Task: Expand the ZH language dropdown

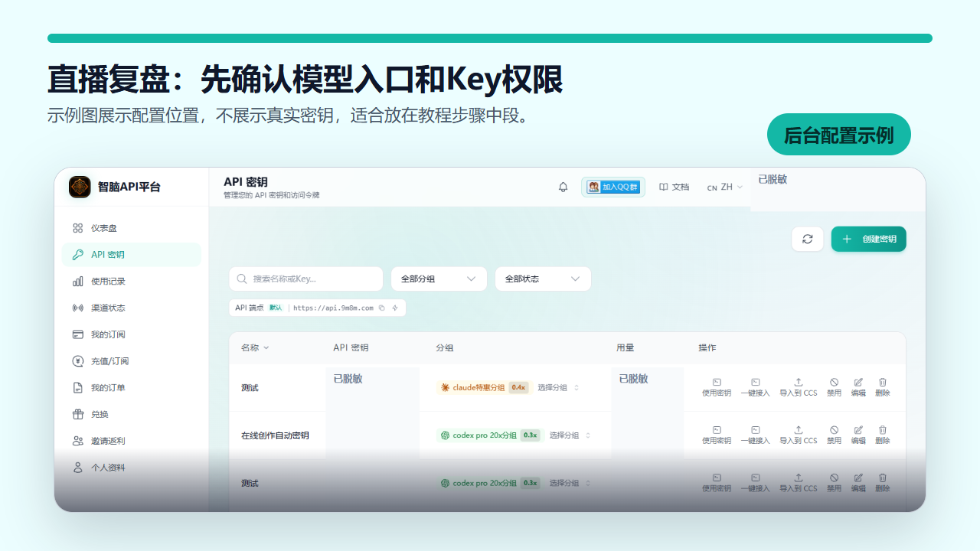Action: pyautogui.click(x=725, y=187)
